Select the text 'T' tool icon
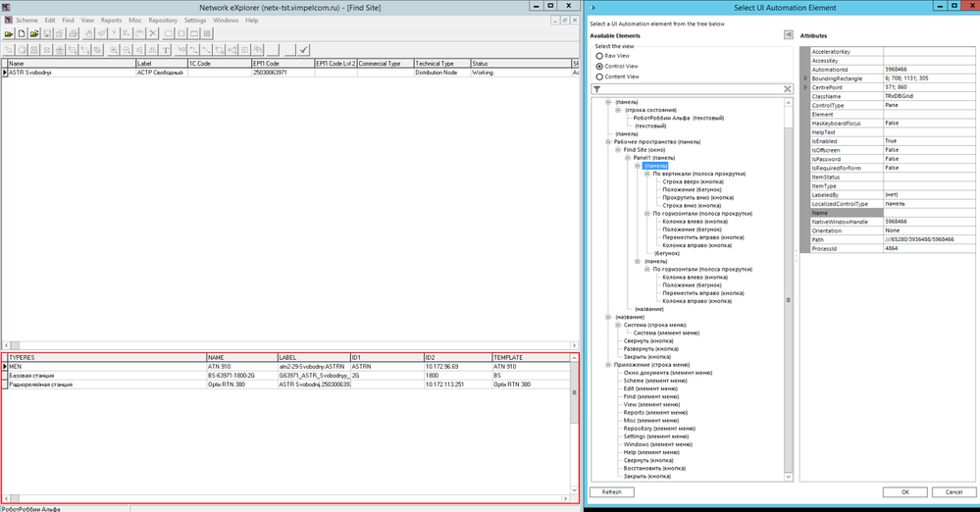The image size is (980, 512). 166,49
